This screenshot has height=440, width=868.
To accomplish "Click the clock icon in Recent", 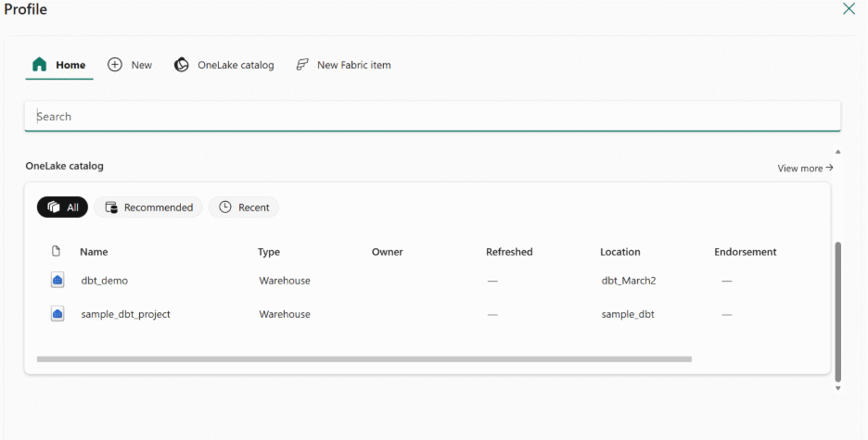I will [225, 207].
